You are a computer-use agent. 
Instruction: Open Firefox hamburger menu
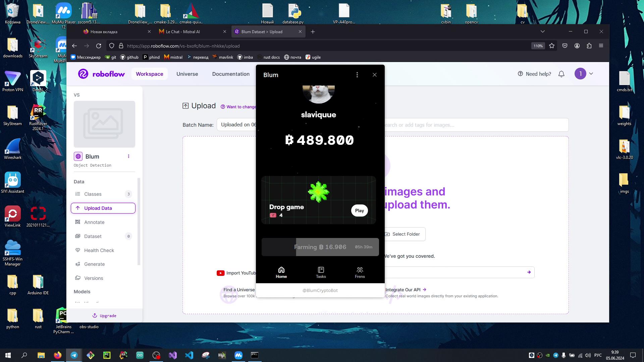[x=601, y=46]
